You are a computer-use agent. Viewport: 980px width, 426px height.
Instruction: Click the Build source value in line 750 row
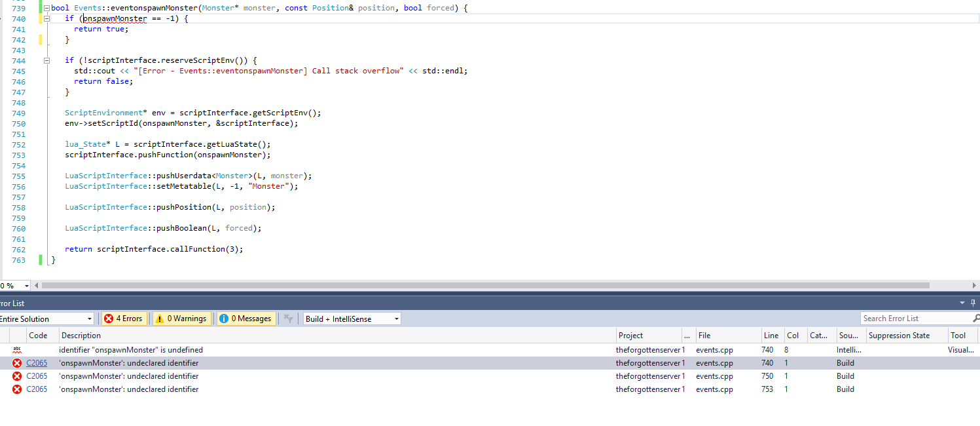[x=845, y=376]
